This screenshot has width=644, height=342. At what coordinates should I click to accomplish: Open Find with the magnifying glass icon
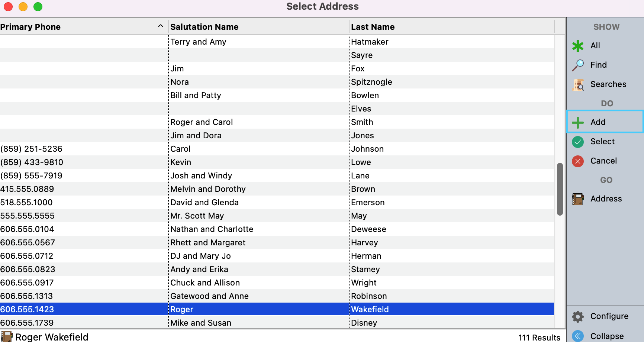pyautogui.click(x=577, y=65)
